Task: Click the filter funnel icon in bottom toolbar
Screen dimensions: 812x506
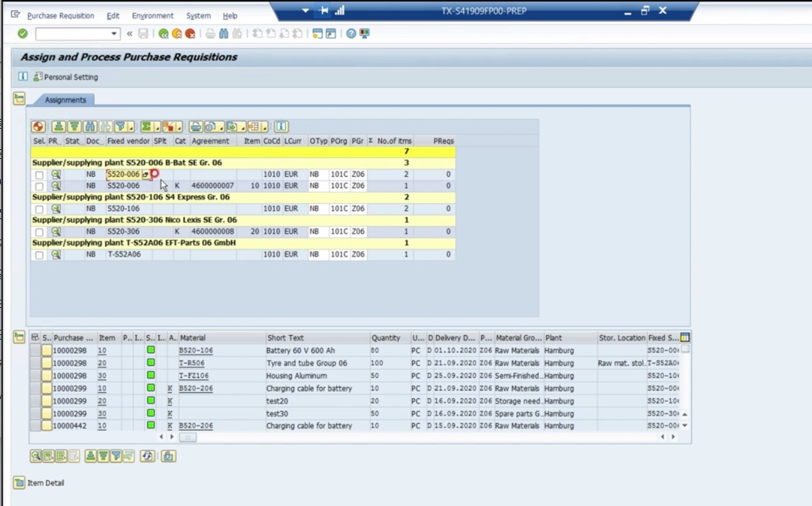Action: (116, 456)
